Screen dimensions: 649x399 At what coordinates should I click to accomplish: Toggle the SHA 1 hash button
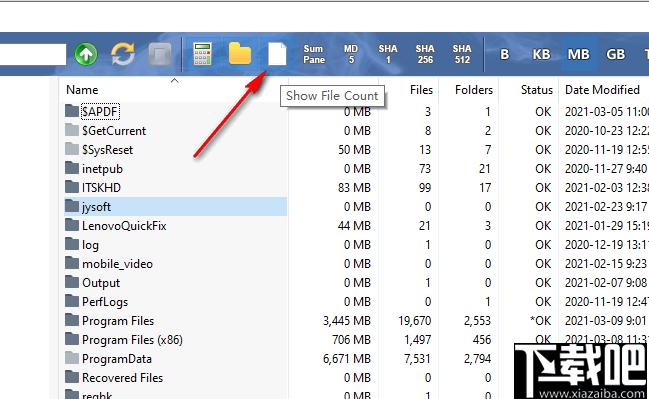click(388, 54)
